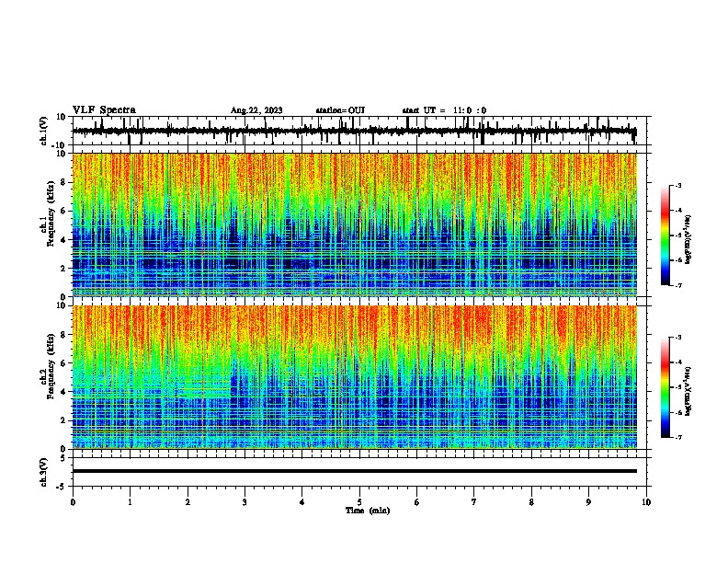Click inside the ch.1 frequency spectrogram
728x563 pixels.
click(354, 224)
